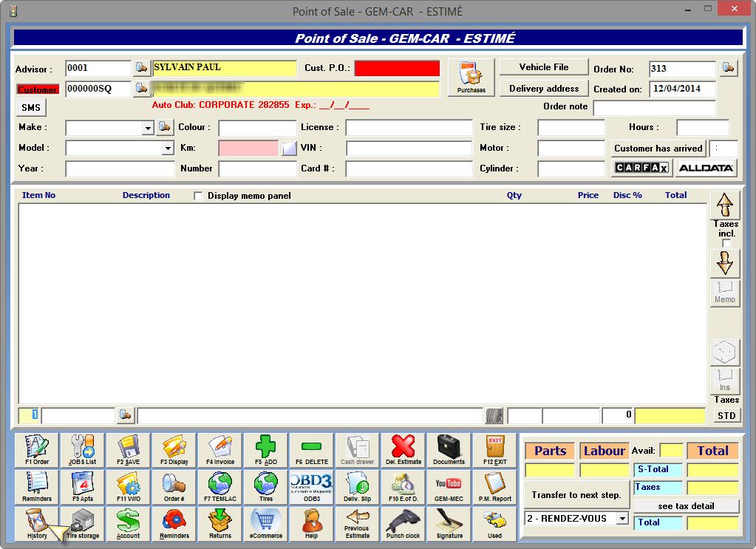Open Help
The height and width of the screenshot is (549, 756).
point(311,524)
